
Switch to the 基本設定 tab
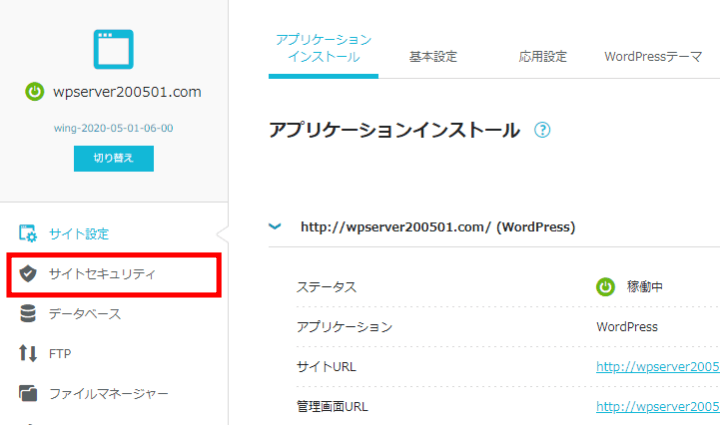click(433, 57)
